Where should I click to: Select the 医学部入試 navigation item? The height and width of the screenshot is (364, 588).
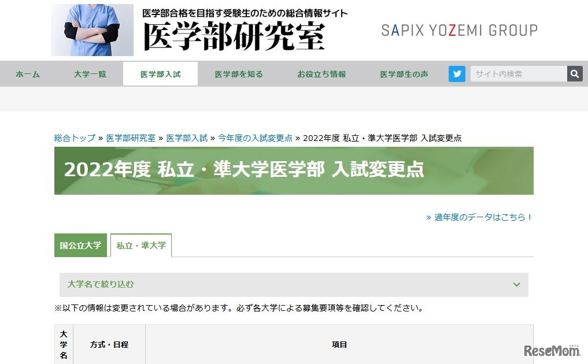point(160,74)
